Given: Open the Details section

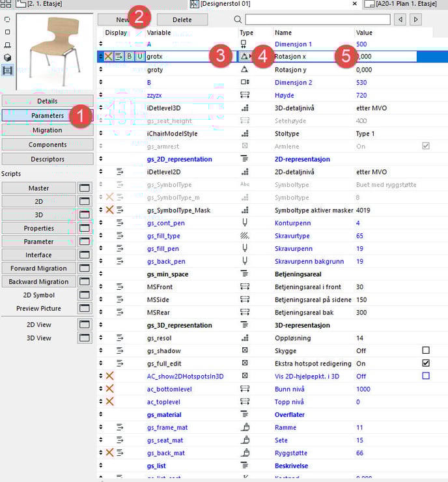Looking at the screenshot, I should click(48, 101).
